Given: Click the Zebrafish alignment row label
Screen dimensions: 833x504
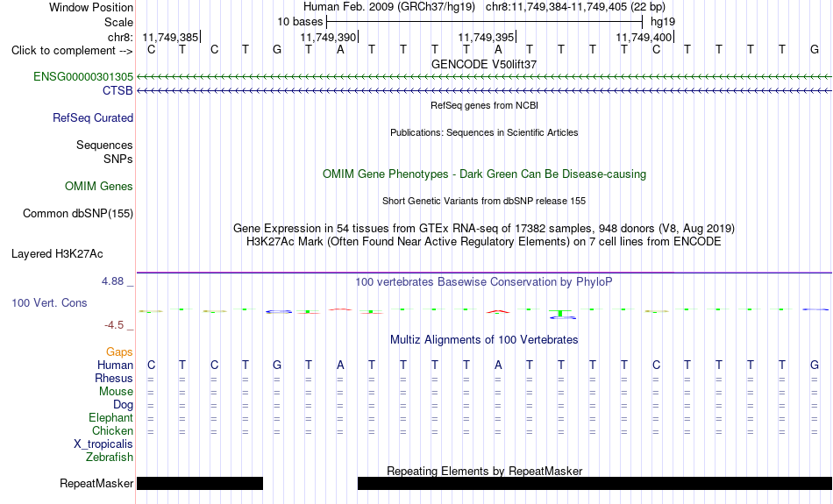Looking at the screenshot, I should pos(110,458).
